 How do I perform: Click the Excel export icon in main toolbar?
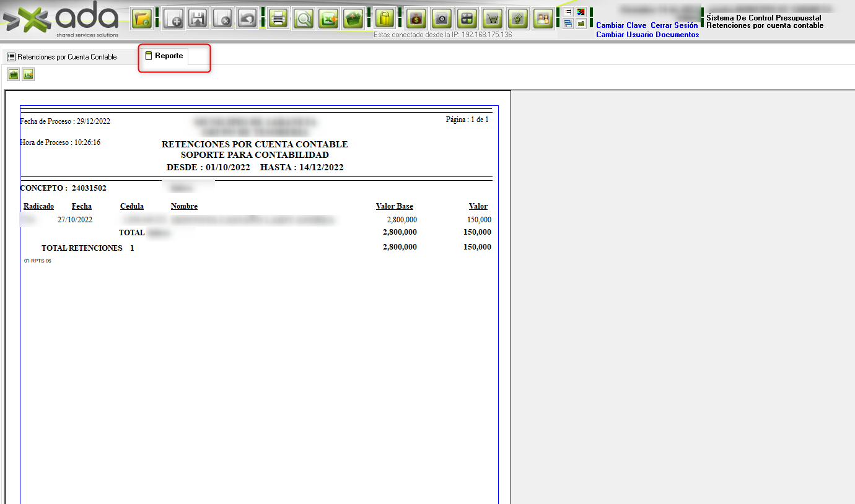click(x=328, y=19)
